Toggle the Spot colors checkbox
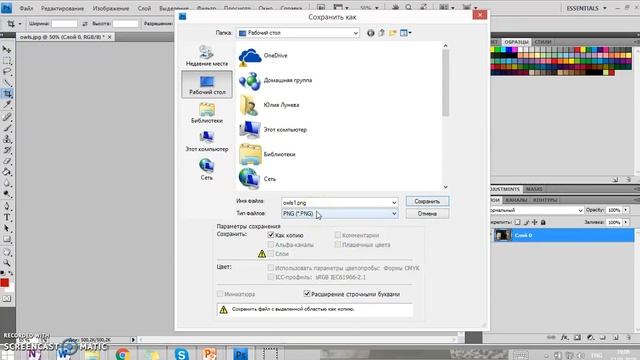 338,244
